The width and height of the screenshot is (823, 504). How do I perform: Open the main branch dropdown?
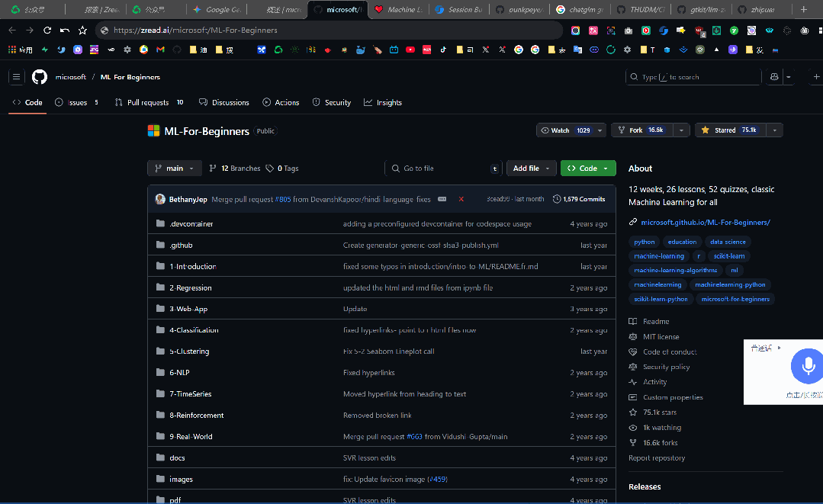coord(174,169)
